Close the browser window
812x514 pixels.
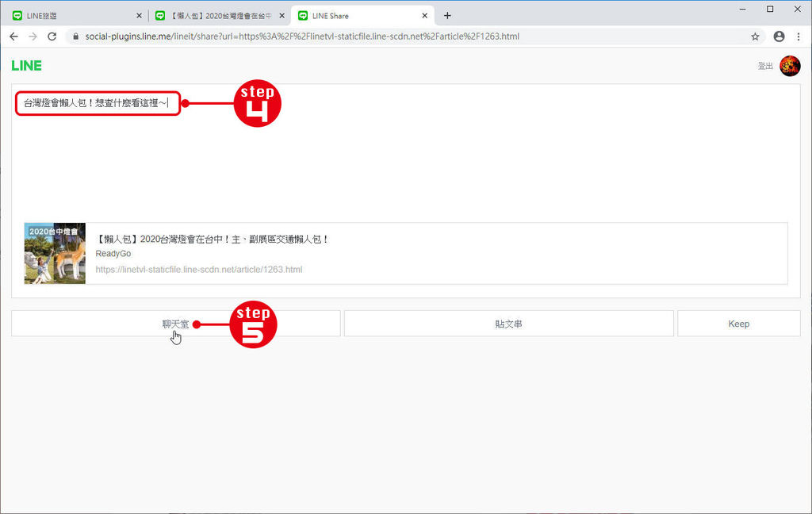[798, 9]
